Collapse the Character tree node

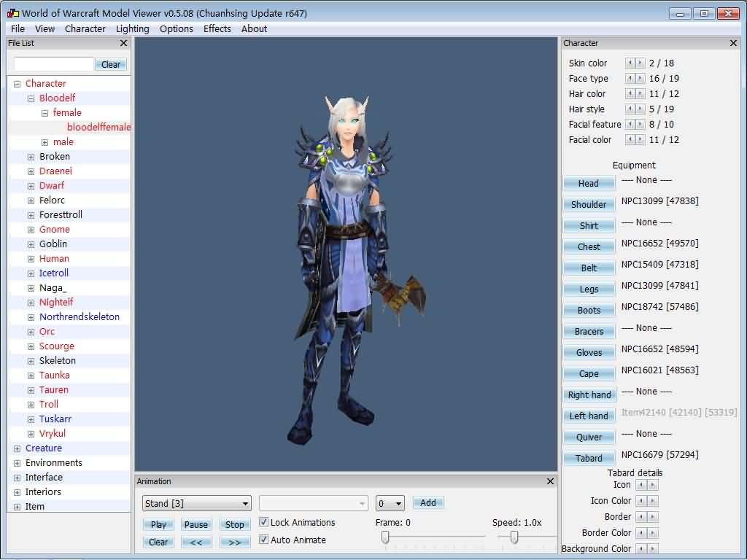tap(18, 84)
